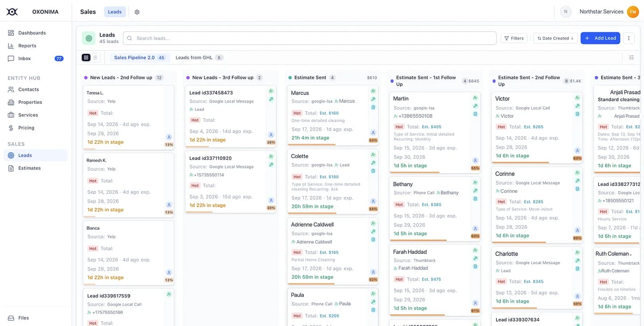The image size is (644, 326).
Task: Open the three-dot more options menu
Action: coord(629,39)
